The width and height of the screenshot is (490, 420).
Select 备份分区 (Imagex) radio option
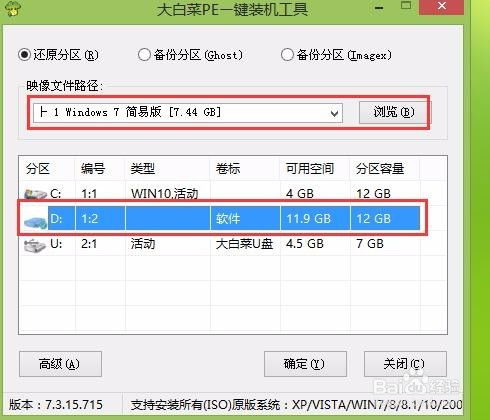(x=287, y=54)
